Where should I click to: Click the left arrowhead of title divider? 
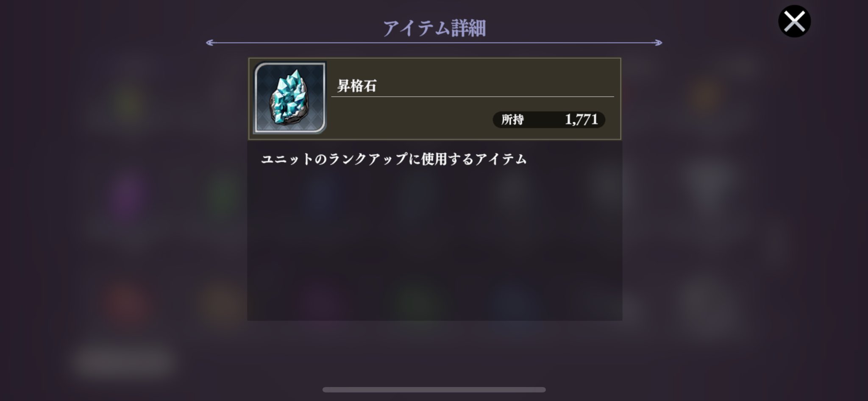coord(210,42)
